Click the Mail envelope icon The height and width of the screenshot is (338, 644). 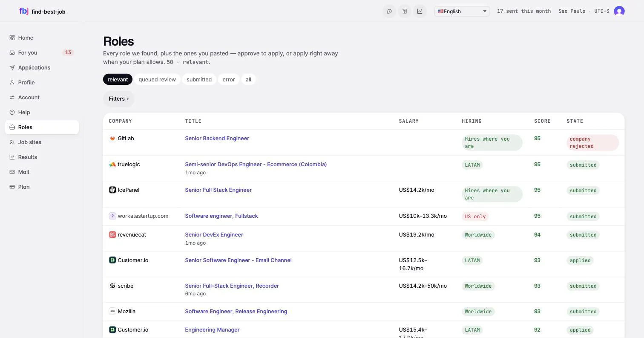(x=12, y=172)
